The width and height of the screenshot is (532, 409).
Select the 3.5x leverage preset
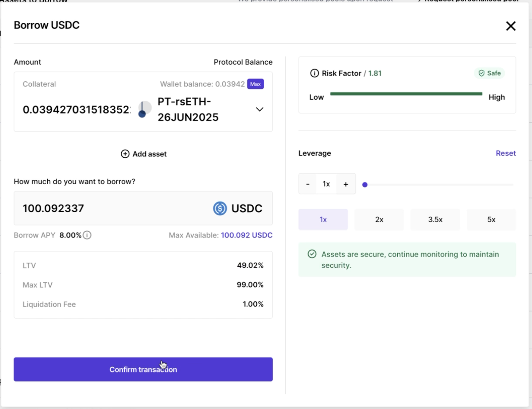coord(435,219)
